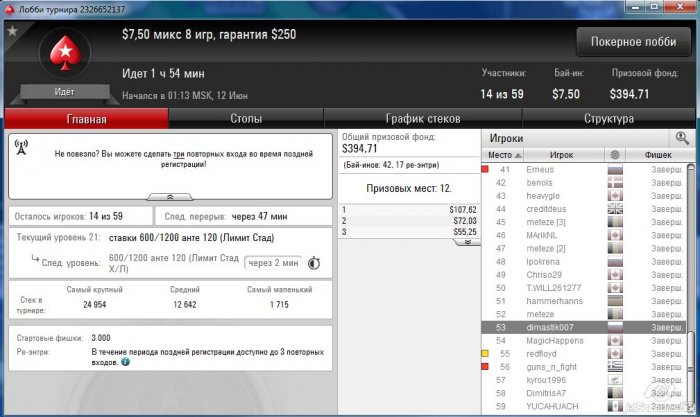
Task: Click the application icon in title bar
Action: [x=9, y=8]
